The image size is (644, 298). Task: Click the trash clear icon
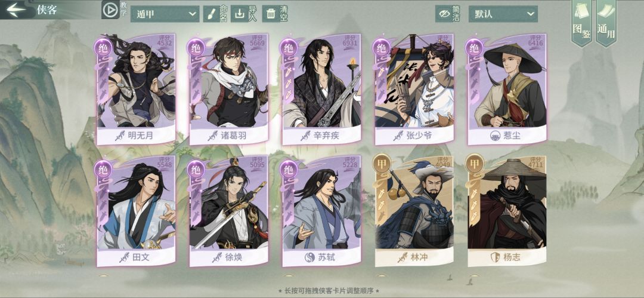[271, 14]
